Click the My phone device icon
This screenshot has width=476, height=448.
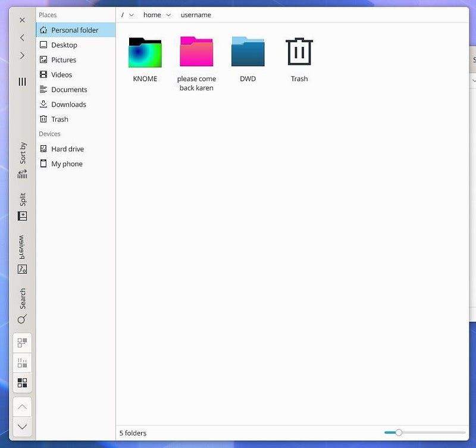tap(43, 164)
